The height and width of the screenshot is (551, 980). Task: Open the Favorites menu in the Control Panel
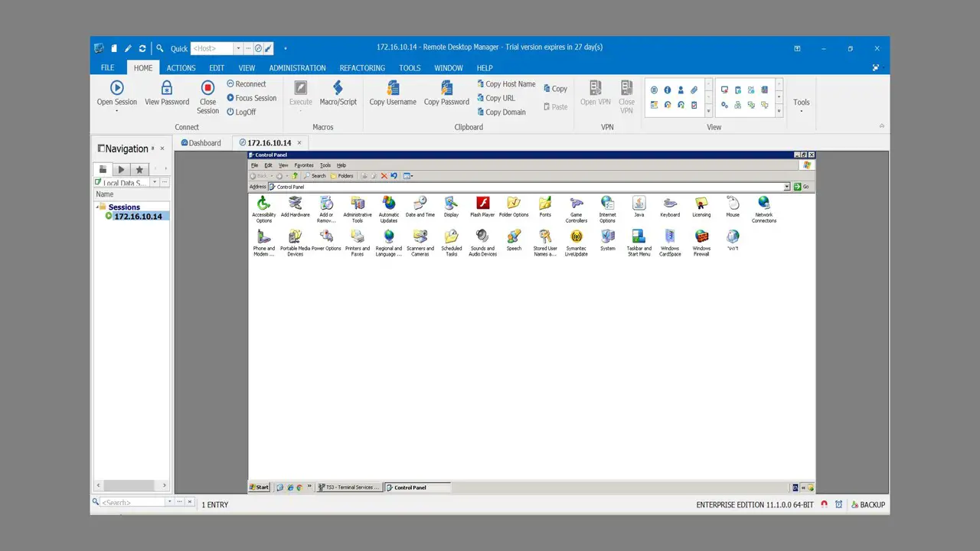(x=304, y=165)
